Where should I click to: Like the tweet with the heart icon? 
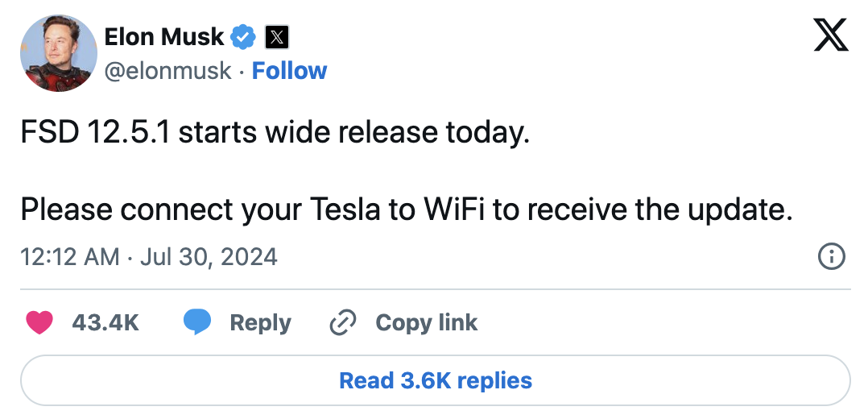[x=39, y=323]
